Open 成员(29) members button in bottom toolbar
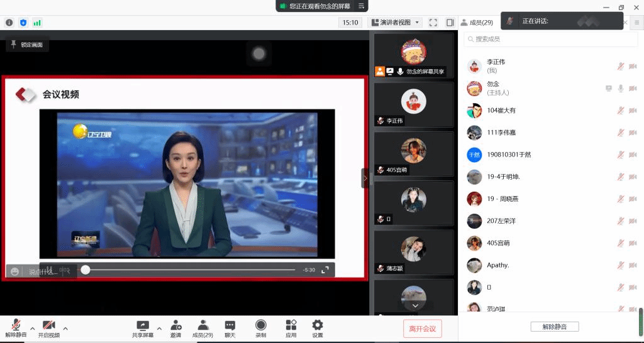Image resolution: width=644 pixels, height=343 pixels. [203, 329]
